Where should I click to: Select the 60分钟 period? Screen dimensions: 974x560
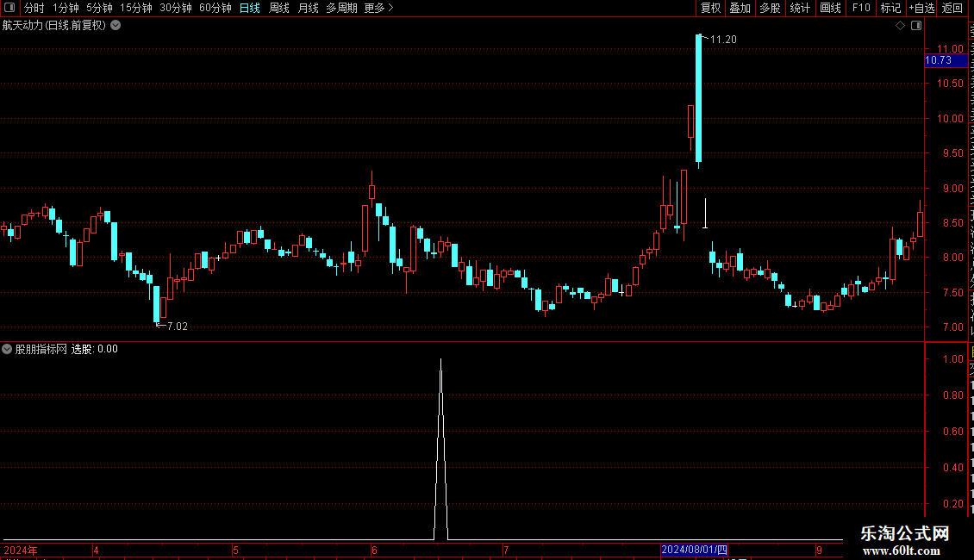click(x=215, y=8)
